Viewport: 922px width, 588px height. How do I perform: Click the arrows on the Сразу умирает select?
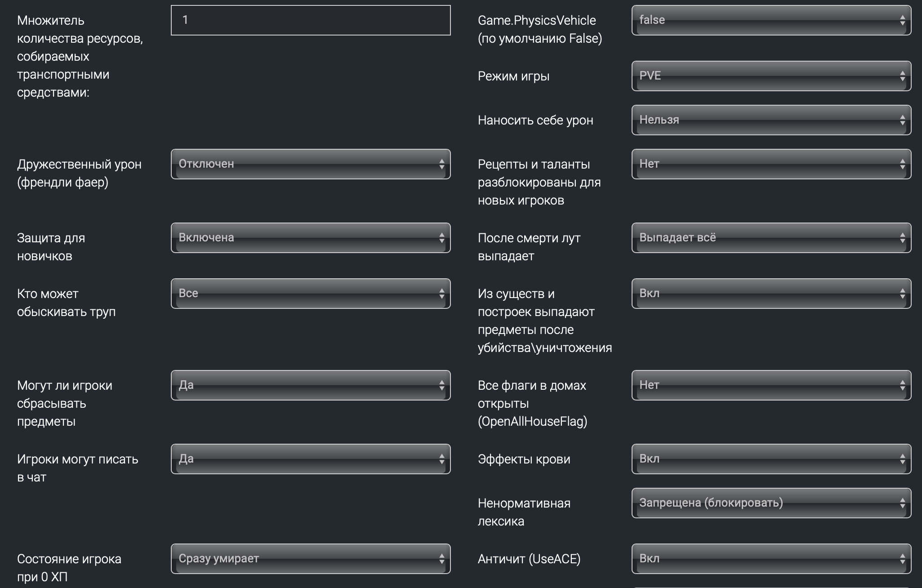pos(441,559)
